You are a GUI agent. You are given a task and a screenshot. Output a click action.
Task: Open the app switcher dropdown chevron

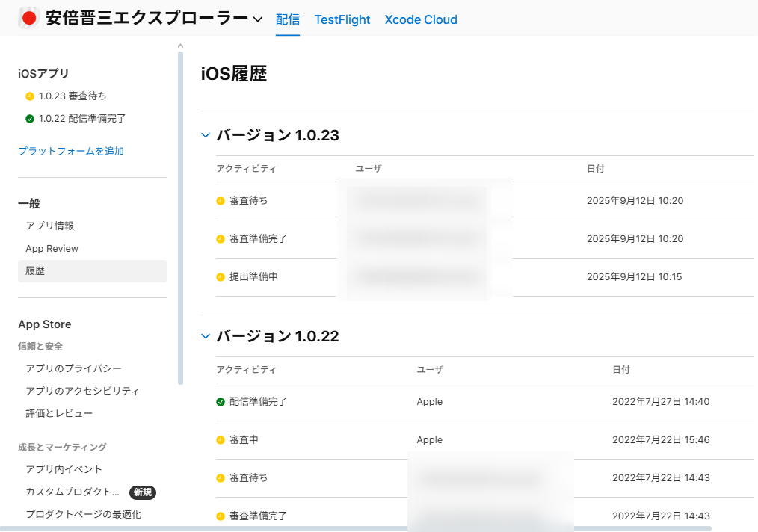click(258, 19)
